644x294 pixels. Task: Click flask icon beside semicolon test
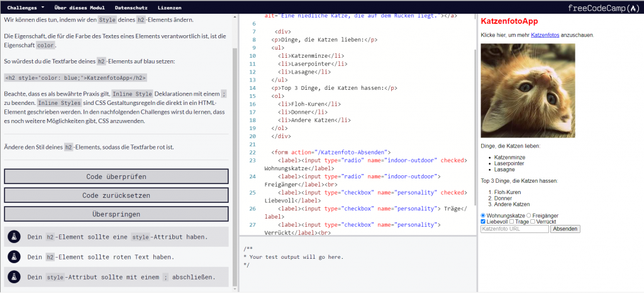tap(14, 276)
